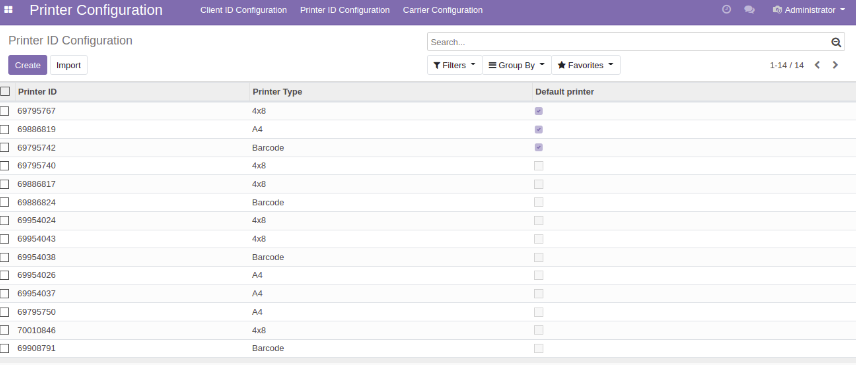Click the Import button
The width and height of the screenshot is (860, 365).
click(69, 65)
